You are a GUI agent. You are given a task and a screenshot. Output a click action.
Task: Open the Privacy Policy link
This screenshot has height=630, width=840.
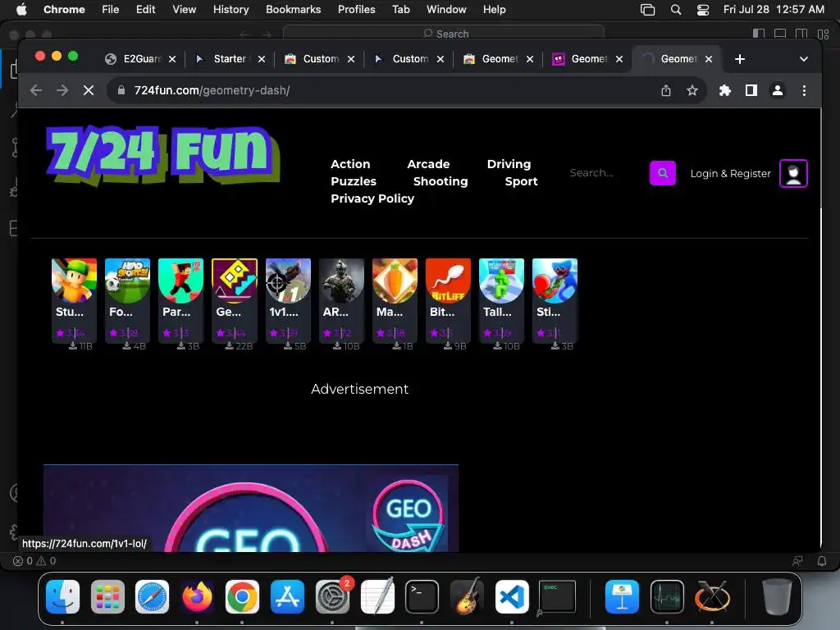(372, 199)
